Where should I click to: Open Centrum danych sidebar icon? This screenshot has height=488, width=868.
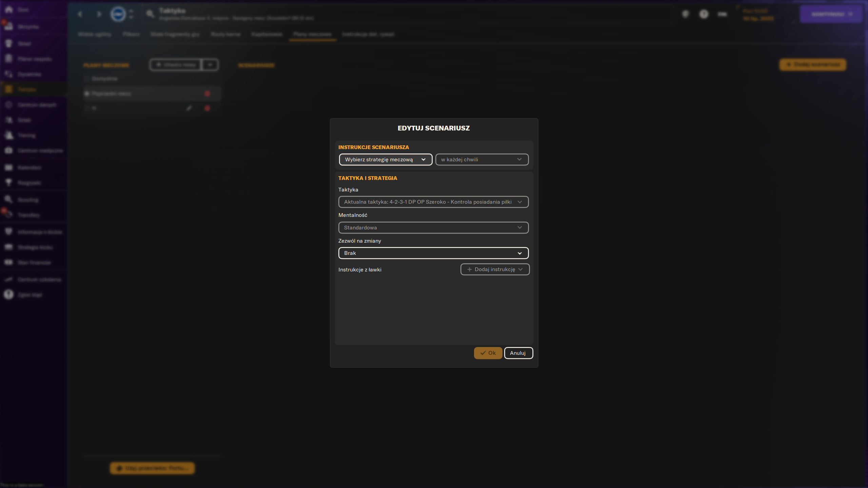9,105
